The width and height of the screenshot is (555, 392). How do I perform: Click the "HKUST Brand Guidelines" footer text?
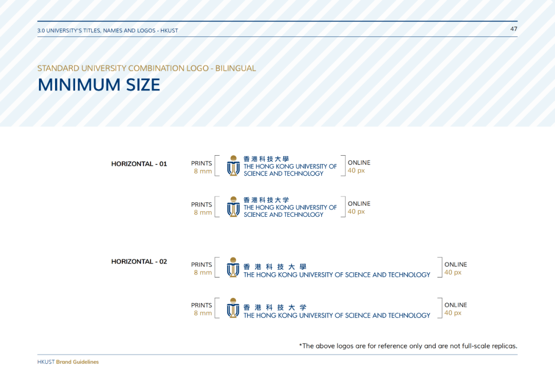pos(68,362)
